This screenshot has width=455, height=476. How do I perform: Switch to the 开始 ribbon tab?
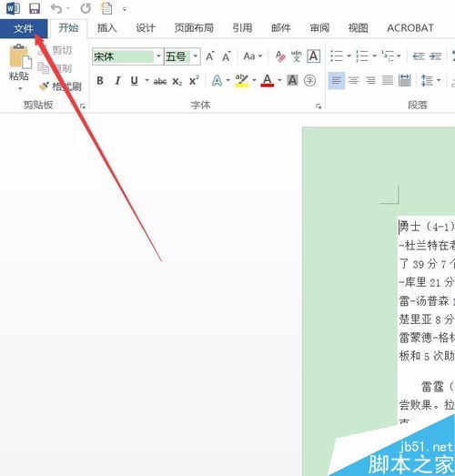point(68,28)
